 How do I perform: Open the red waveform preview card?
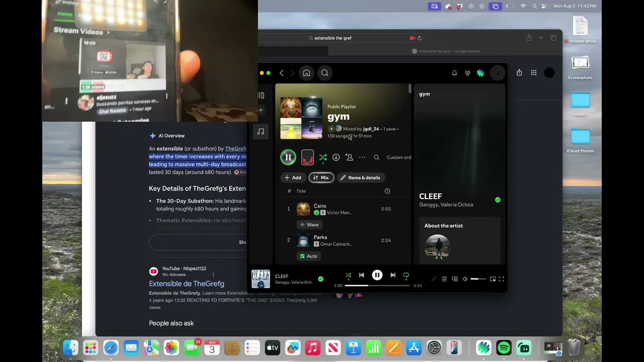[x=307, y=157]
